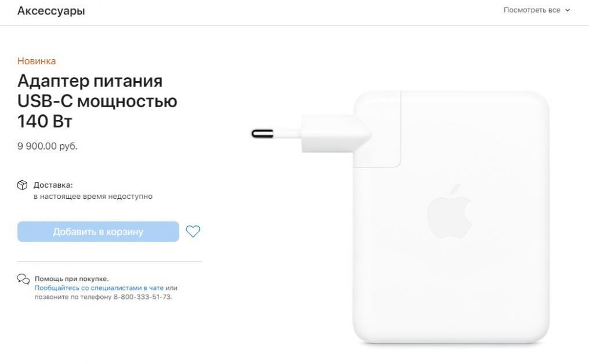The width and height of the screenshot is (589, 364).
Task: Click the phone number 8-800-333-51-73
Action: point(143,297)
